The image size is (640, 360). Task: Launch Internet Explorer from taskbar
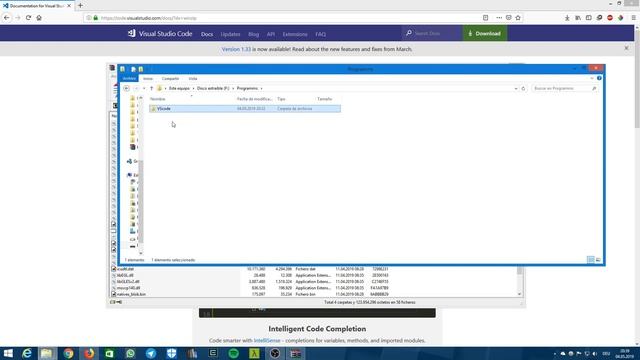click(x=27, y=353)
